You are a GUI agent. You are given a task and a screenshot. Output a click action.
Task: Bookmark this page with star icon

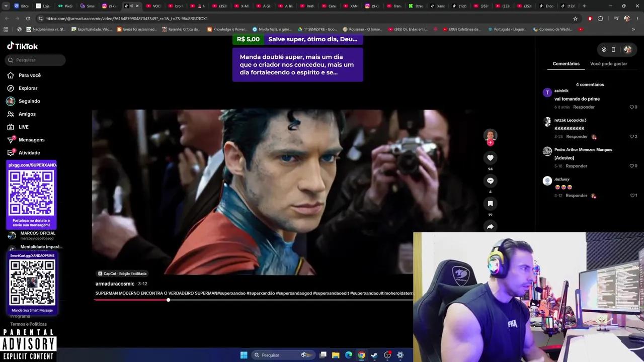pos(575,19)
